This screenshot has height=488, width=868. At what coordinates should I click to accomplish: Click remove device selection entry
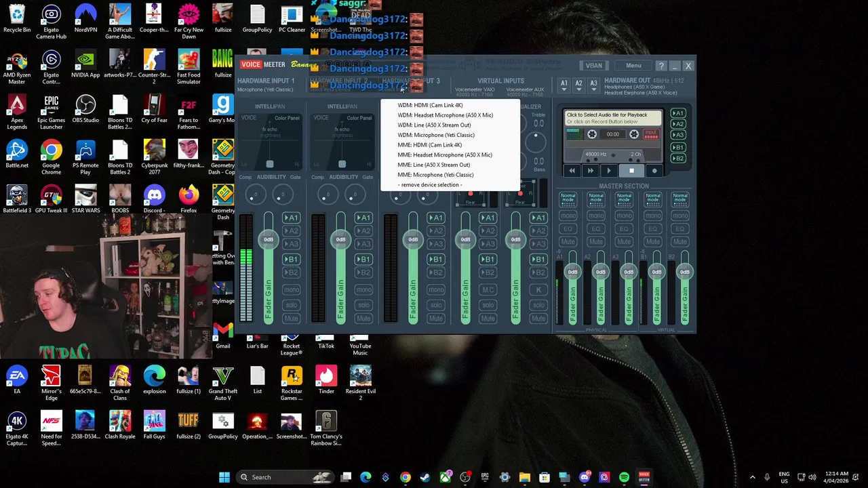point(430,185)
